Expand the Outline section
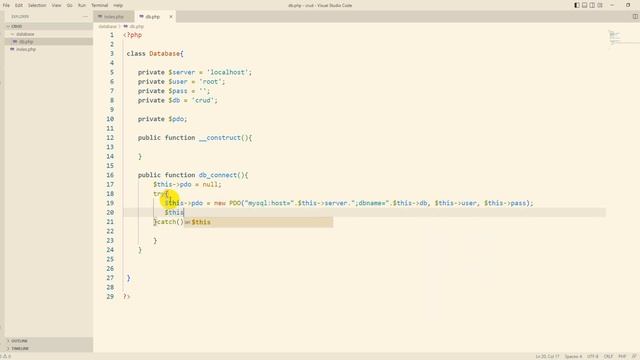 point(49,340)
